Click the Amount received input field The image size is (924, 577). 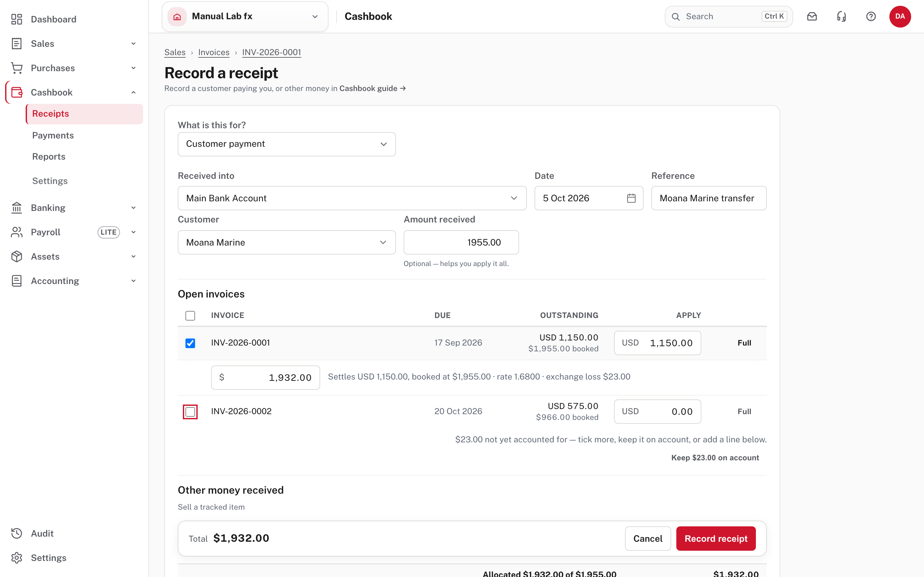click(x=461, y=242)
